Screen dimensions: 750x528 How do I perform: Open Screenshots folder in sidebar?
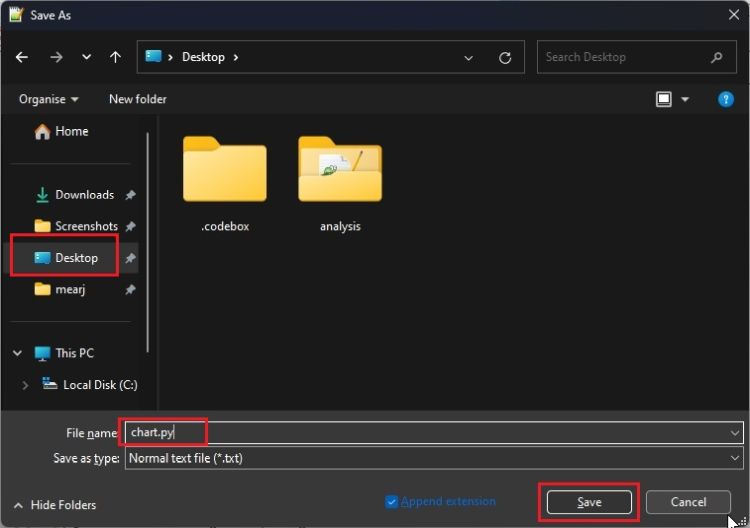tap(76, 226)
